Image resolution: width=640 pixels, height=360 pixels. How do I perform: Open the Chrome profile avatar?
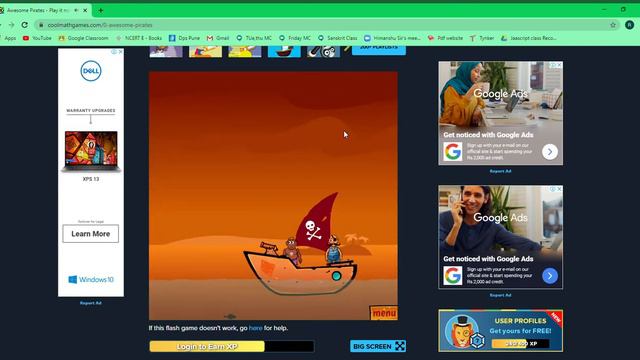[629, 25]
